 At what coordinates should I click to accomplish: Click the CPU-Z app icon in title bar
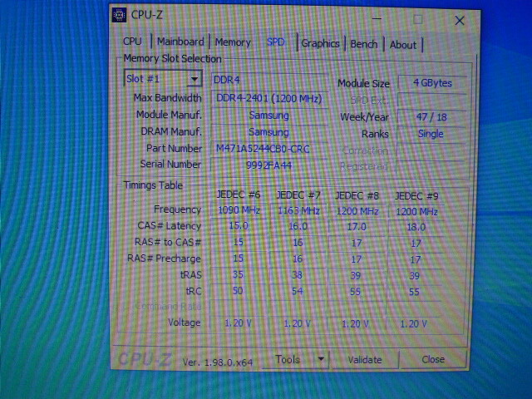119,15
